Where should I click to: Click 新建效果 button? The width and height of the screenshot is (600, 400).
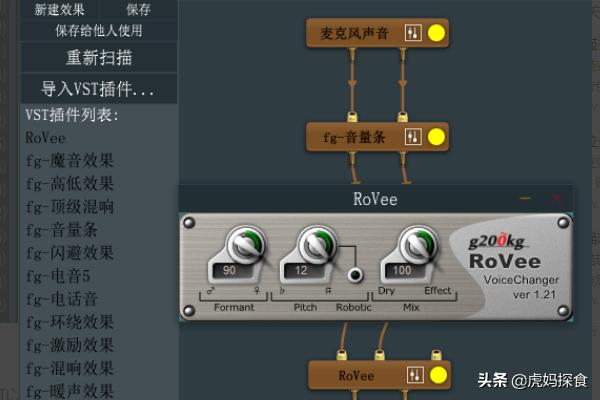click(x=60, y=9)
